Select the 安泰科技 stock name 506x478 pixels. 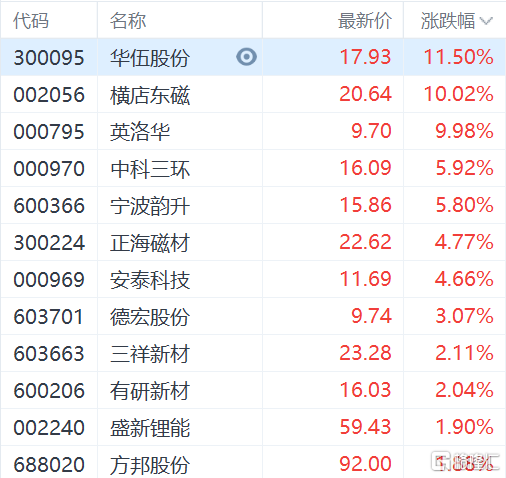click(x=150, y=279)
